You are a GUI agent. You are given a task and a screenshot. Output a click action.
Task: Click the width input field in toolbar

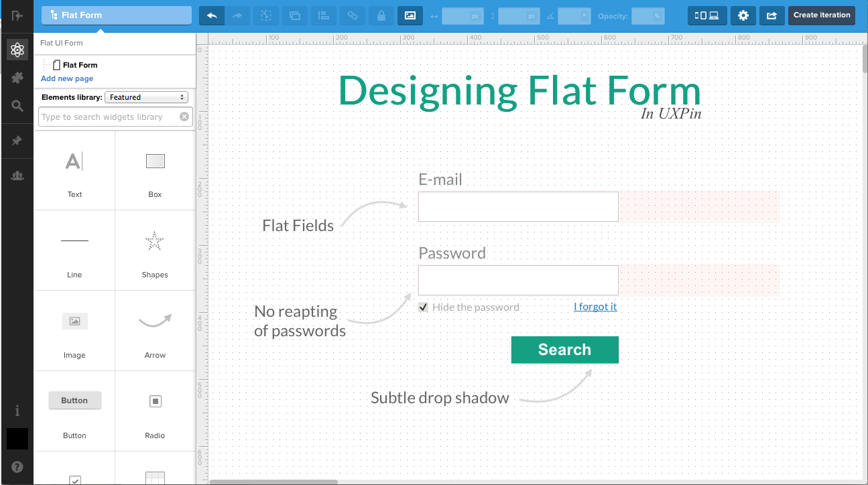(x=462, y=15)
